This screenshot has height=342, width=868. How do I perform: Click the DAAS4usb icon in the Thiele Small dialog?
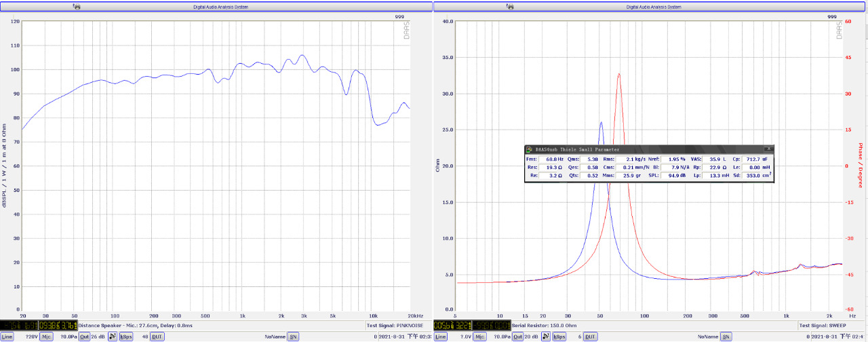(x=530, y=149)
